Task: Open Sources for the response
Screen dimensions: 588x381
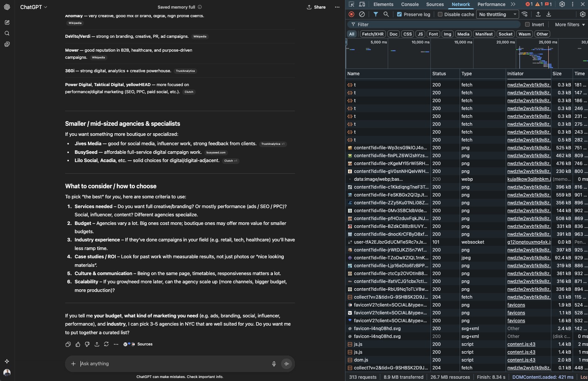Action: [x=138, y=344]
